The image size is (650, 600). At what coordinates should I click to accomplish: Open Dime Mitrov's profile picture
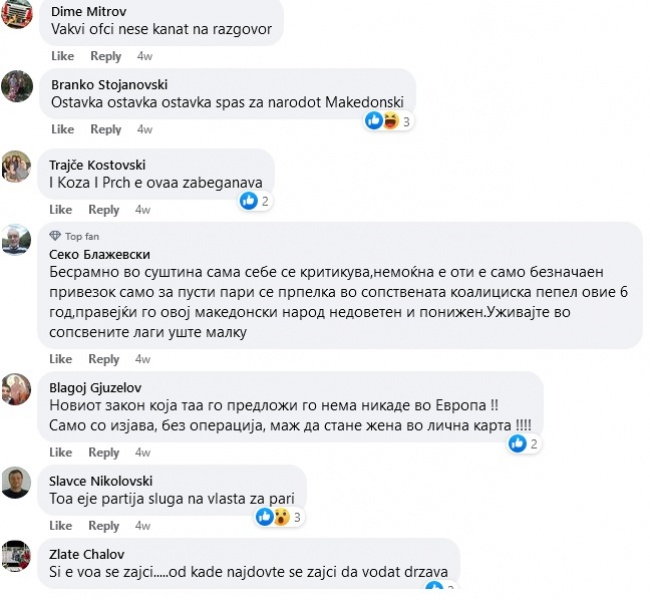[x=17, y=14]
